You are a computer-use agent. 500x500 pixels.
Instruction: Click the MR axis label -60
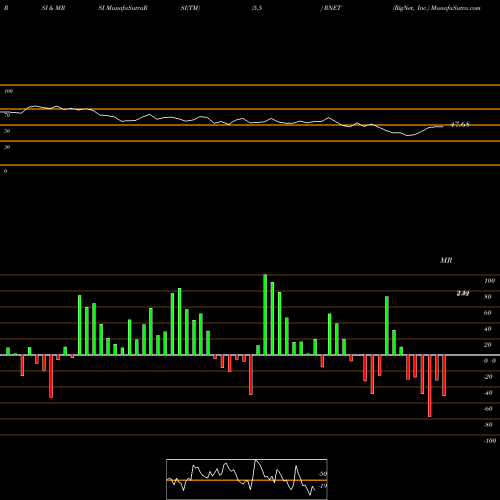pyautogui.click(x=488, y=409)
